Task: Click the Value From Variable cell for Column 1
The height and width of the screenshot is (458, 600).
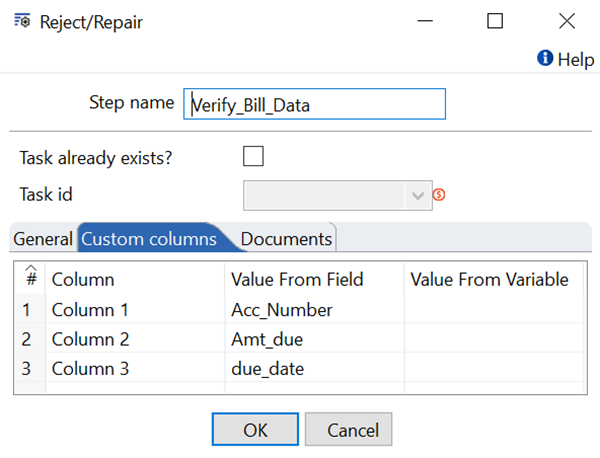Action: click(x=494, y=310)
